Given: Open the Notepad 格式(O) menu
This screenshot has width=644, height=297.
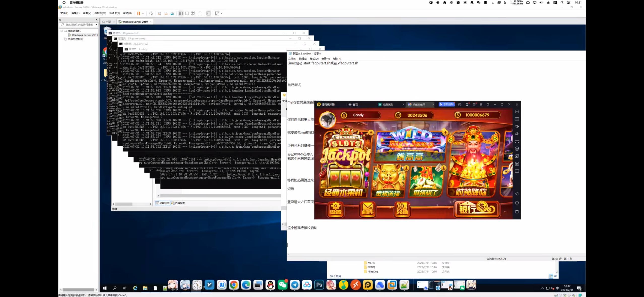Looking at the screenshot, I should click(x=314, y=59).
